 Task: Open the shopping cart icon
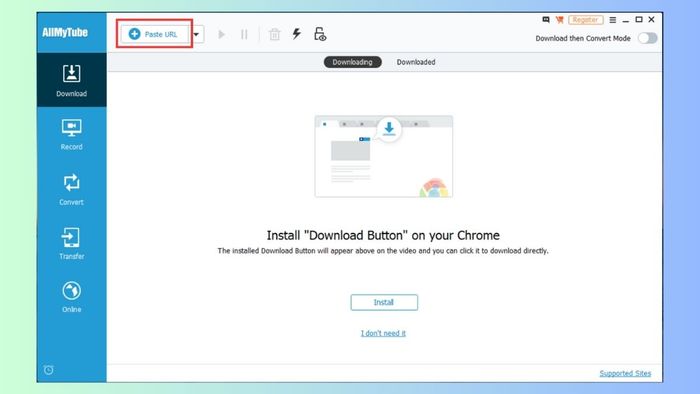(x=559, y=20)
